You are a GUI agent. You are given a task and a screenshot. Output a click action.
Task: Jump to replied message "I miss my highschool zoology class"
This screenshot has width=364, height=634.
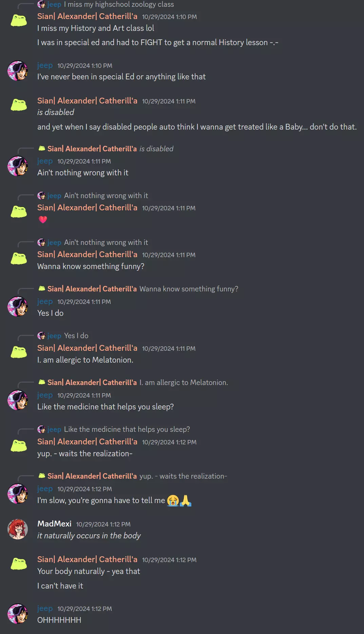(x=119, y=4)
